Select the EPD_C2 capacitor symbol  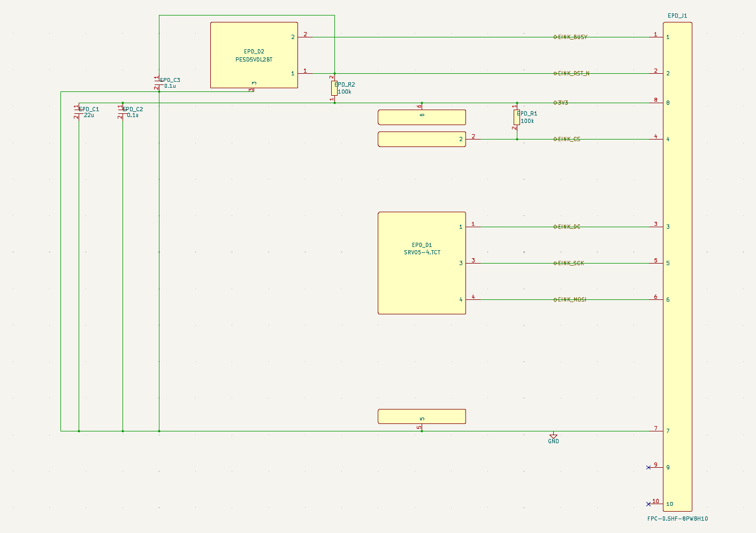click(x=123, y=112)
